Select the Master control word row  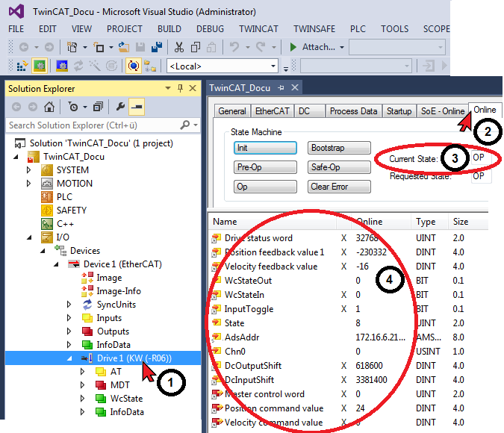click(x=349, y=394)
